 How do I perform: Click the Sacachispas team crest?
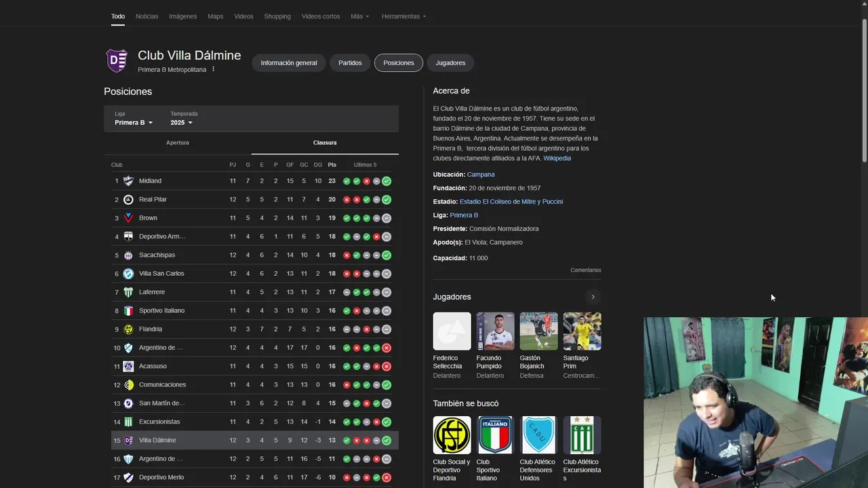coord(128,255)
